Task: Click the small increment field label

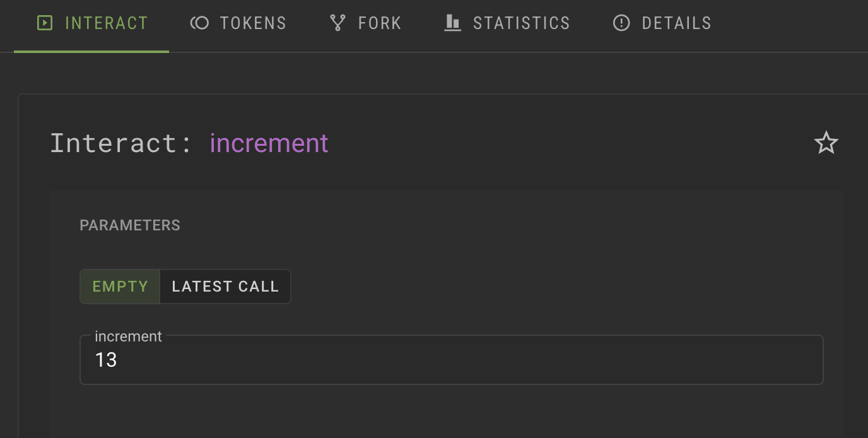Action: pos(128,336)
